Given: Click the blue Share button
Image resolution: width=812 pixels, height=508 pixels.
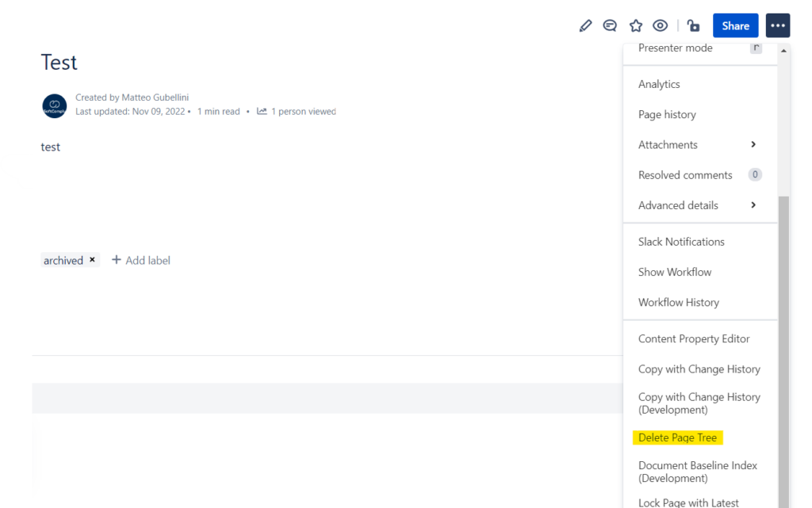Looking at the screenshot, I should coord(735,25).
